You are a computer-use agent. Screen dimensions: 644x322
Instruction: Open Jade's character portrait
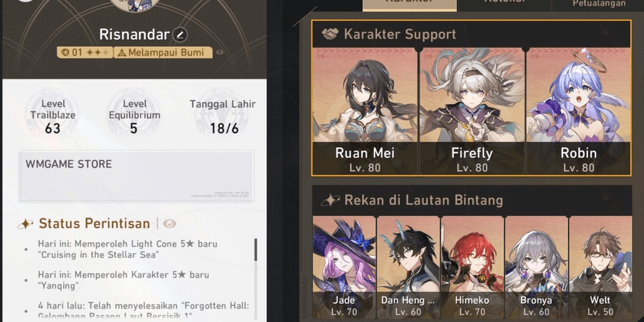(344, 267)
